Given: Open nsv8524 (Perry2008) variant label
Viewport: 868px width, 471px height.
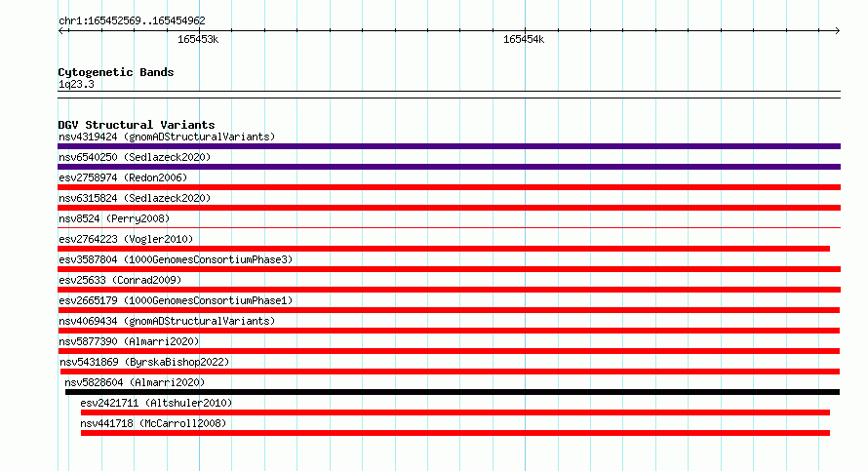Looking at the screenshot, I should [114, 218].
